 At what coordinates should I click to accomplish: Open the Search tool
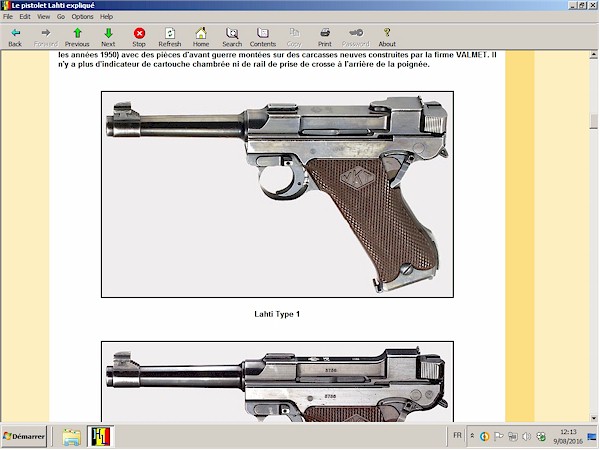tap(232, 37)
